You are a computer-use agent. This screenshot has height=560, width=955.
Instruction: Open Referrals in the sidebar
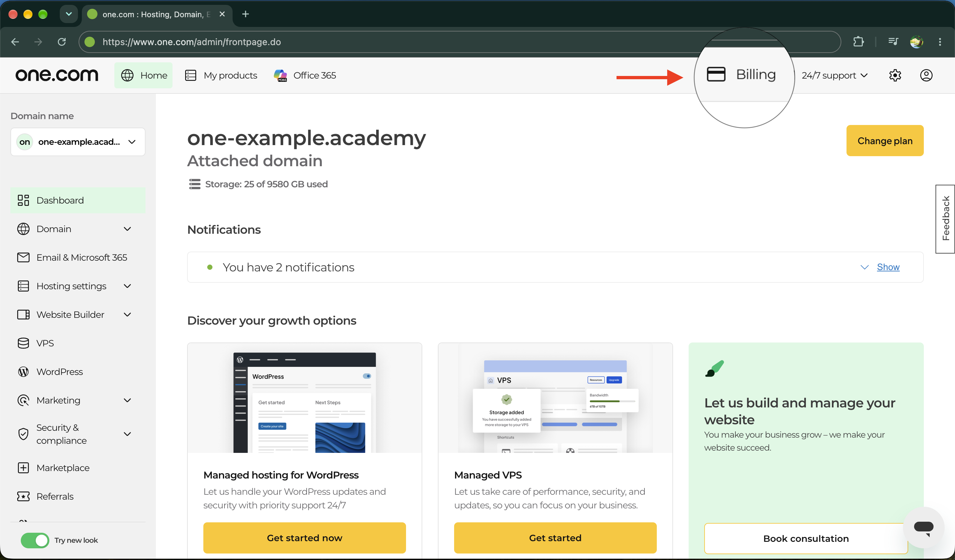[78, 496]
